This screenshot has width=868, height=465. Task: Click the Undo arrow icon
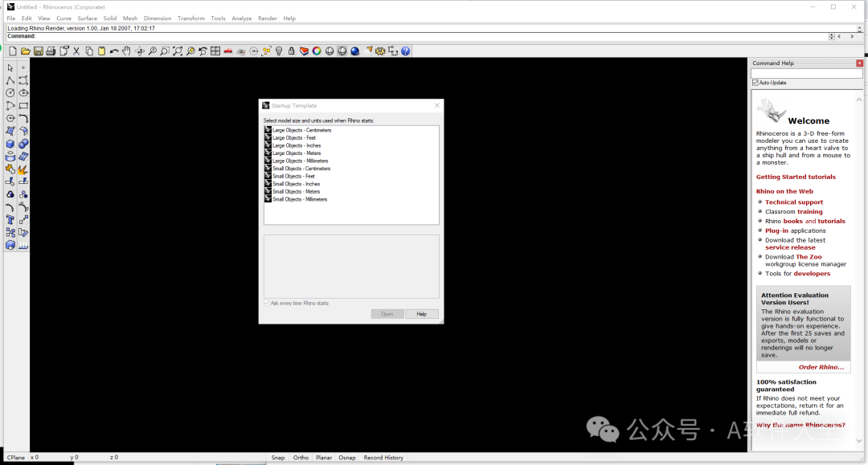pos(114,51)
